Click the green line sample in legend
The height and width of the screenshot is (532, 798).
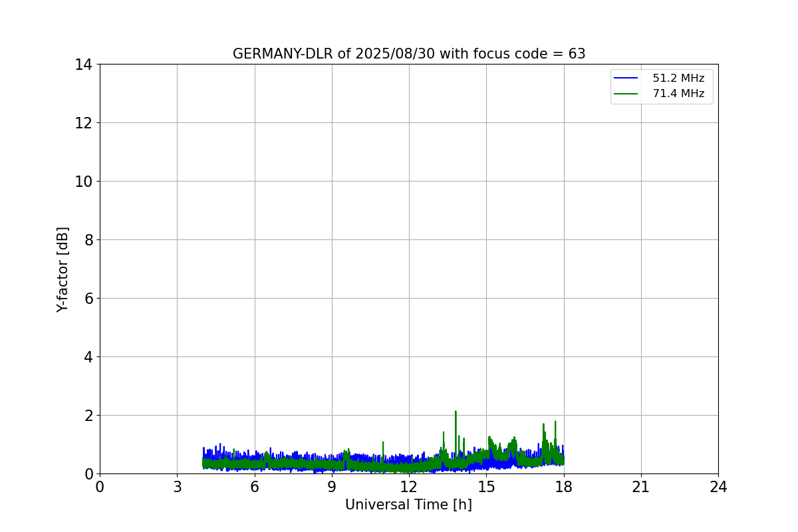point(626,94)
